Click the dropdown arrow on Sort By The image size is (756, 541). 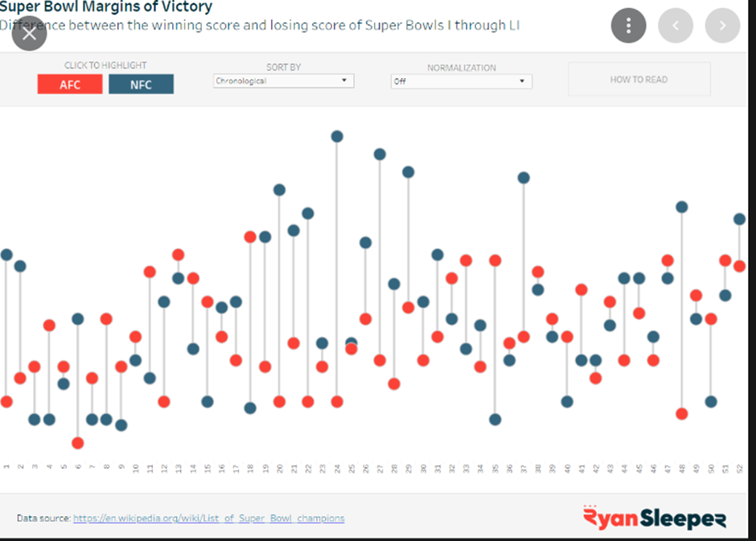click(x=344, y=80)
